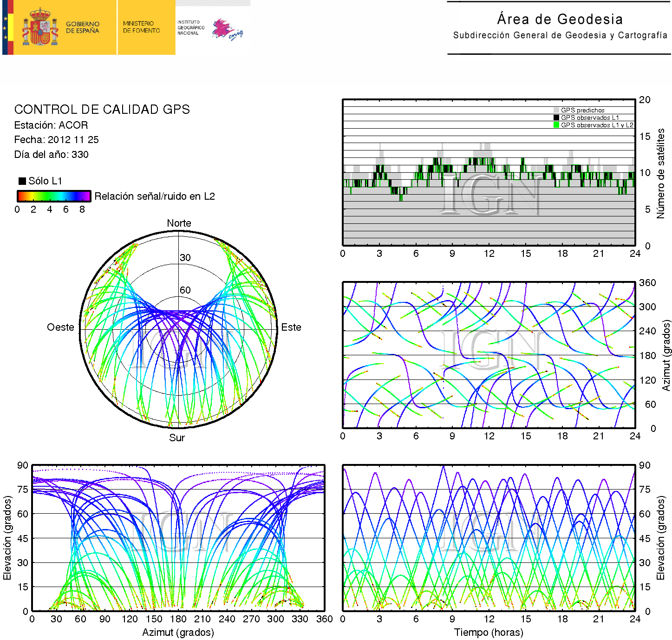This screenshot has width=672, height=640.
Task: Click the Fecha 2012 11 25 line
Action: pyautogui.click(x=56, y=140)
